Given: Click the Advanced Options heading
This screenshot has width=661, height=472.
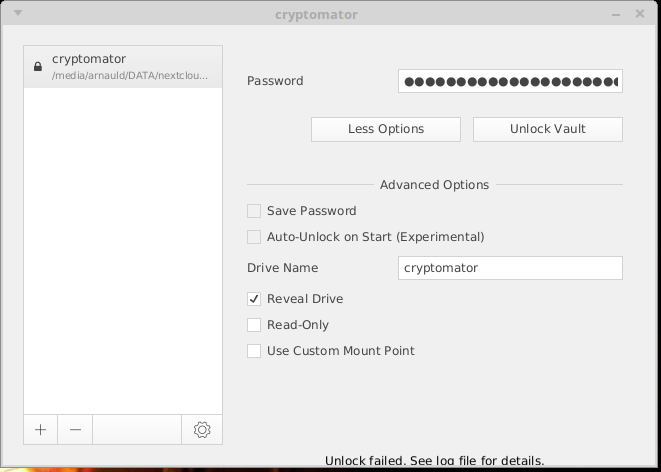Looking at the screenshot, I should click(x=435, y=185).
